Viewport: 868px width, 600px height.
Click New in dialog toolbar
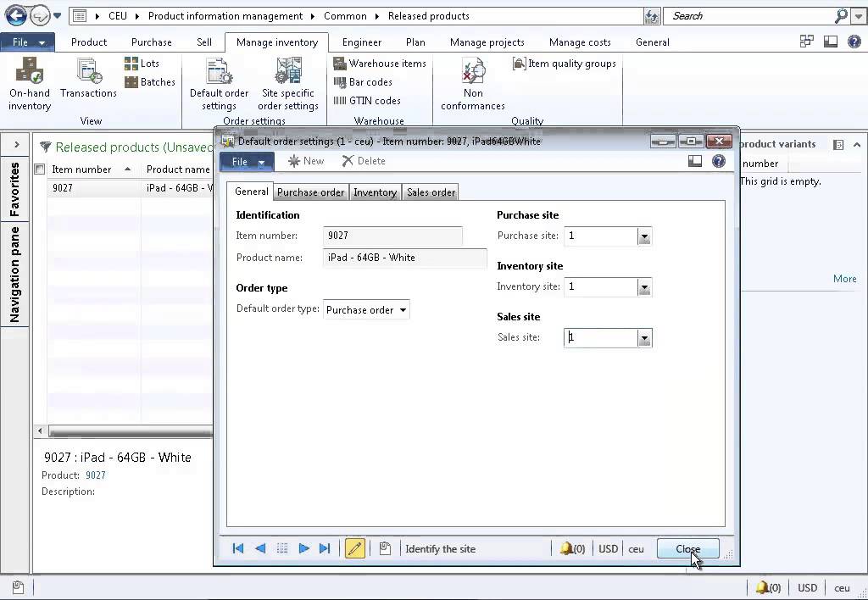coord(305,161)
